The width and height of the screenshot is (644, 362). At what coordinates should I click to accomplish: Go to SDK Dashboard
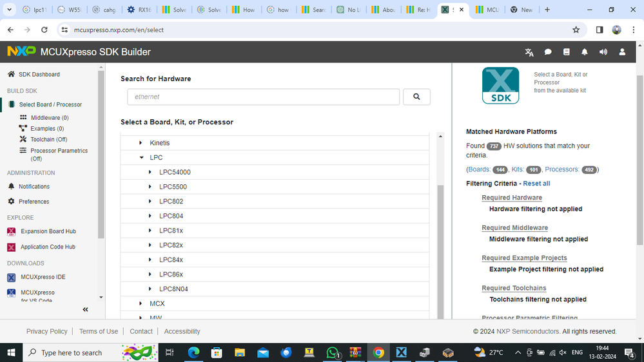(x=39, y=74)
